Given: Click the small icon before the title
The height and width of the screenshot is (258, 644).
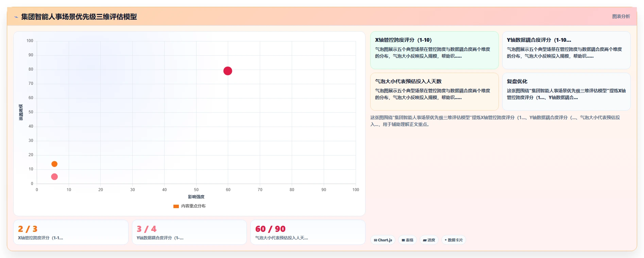Looking at the screenshot, I should click(16, 17).
